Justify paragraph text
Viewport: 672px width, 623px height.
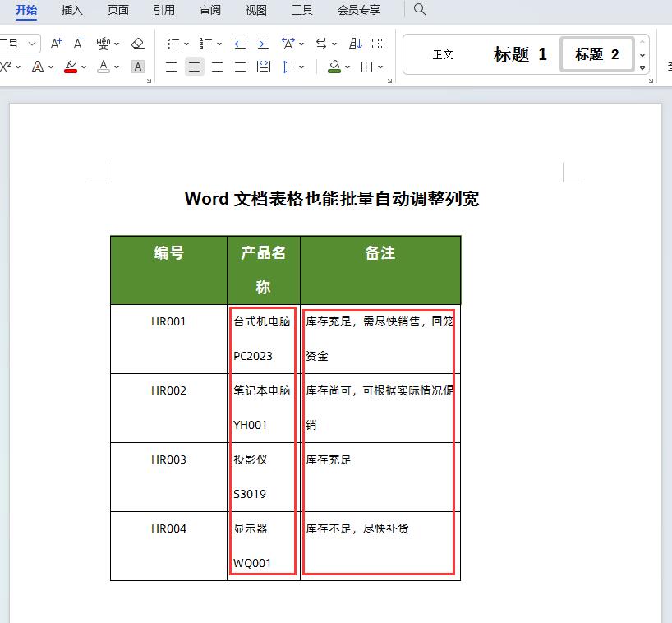tap(241, 67)
